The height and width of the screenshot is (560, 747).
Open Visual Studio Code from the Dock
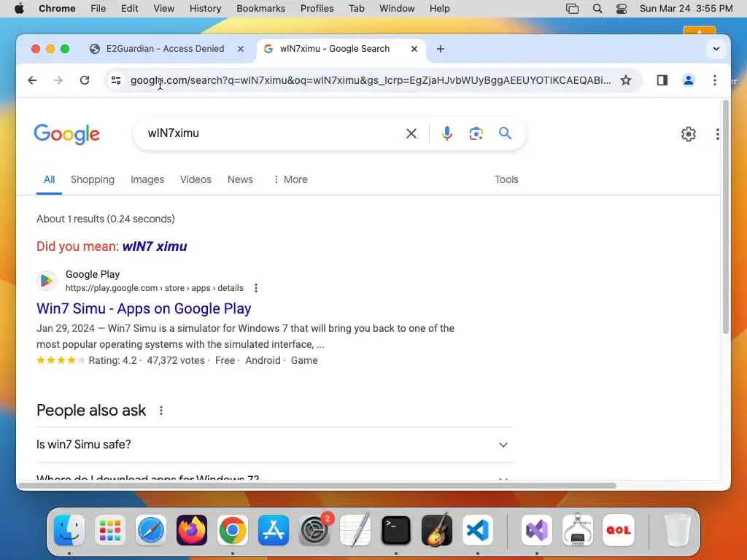pyautogui.click(x=478, y=530)
